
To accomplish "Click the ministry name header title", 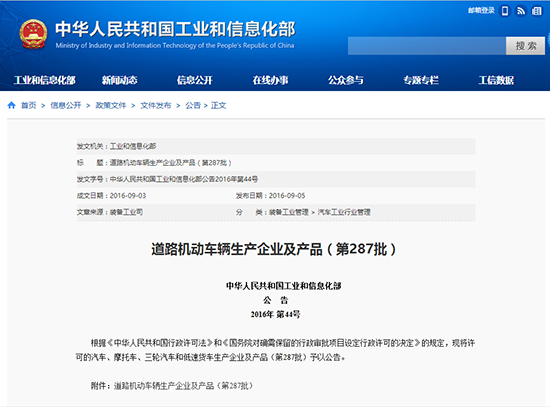I will (175, 29).
